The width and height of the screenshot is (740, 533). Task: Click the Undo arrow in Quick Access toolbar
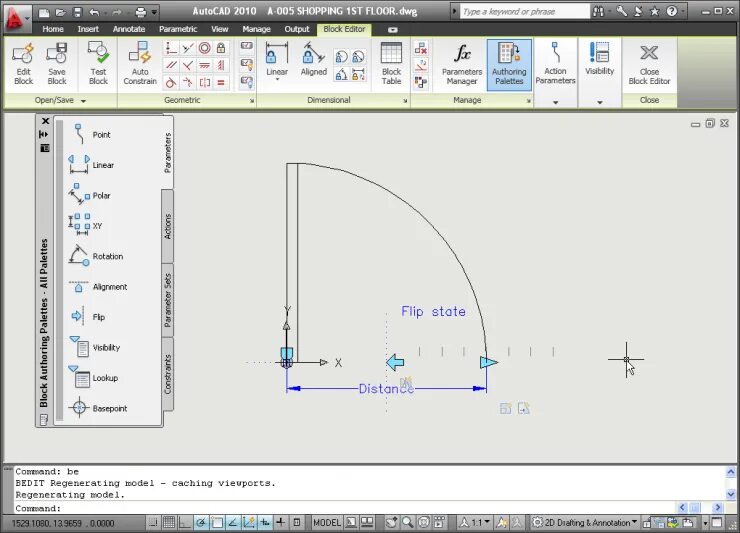coord(95,12)
